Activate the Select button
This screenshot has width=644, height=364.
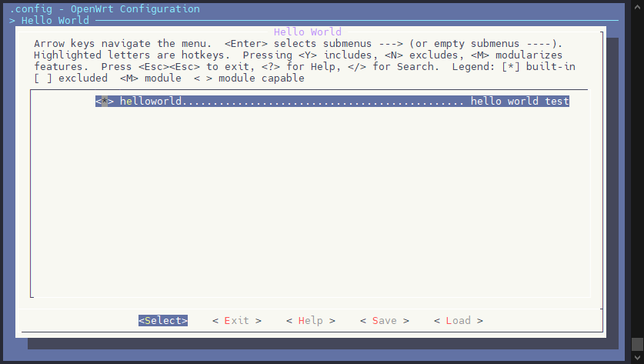tap(163, 320)
